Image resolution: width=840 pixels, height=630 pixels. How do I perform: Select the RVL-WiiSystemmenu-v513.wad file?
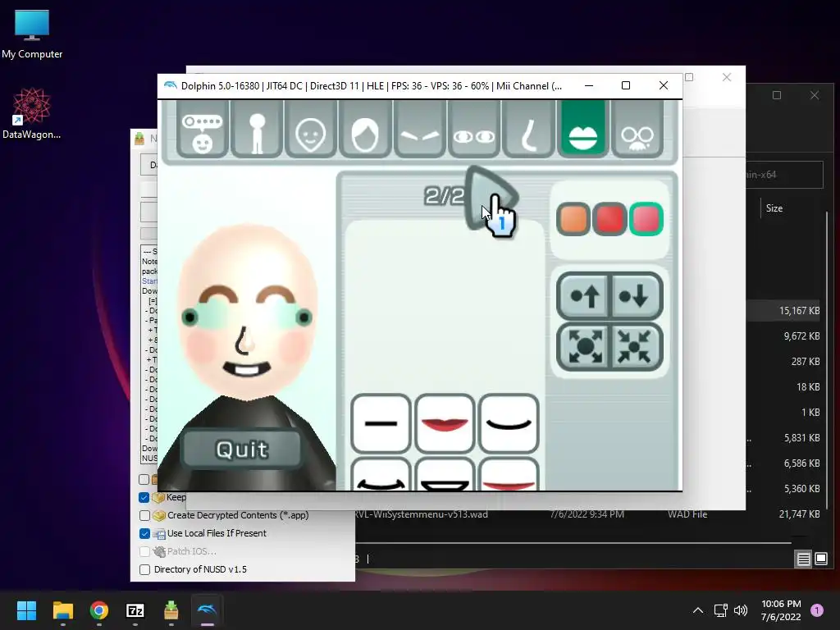click(x=421, y=514)
